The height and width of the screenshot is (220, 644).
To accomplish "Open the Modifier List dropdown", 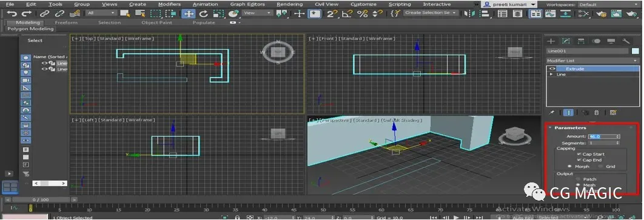I will [592, 61].
